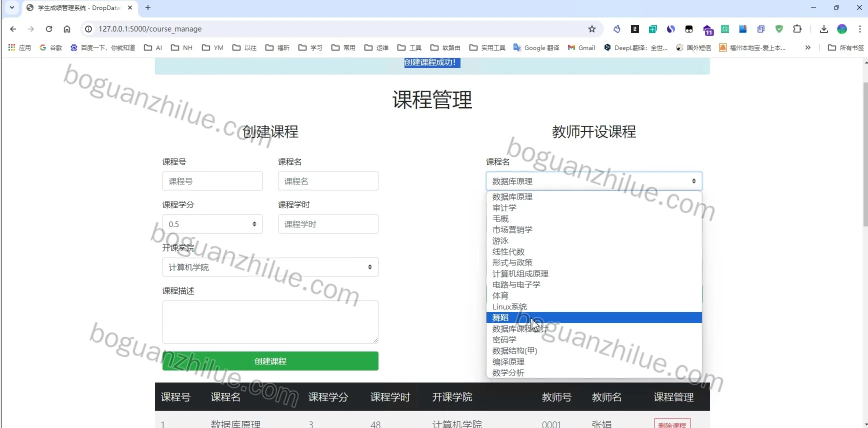Click the red 删除课程 button
This screenshot has height=428, width=868.
point(672,424)
